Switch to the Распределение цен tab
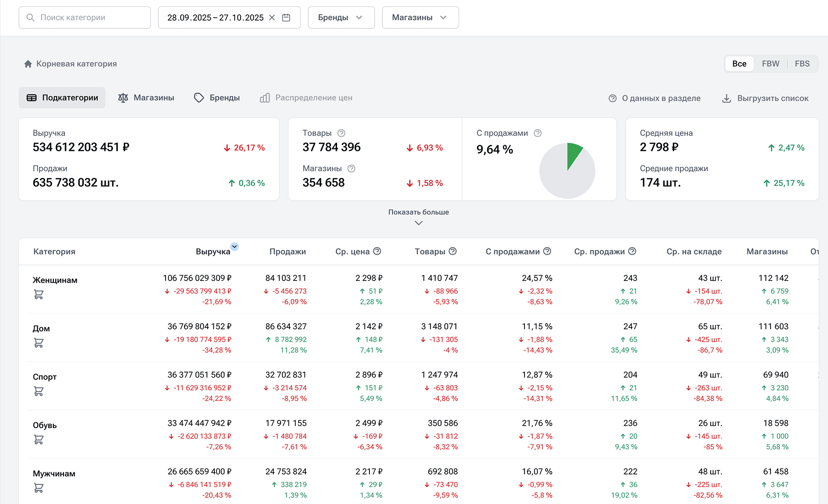 click(306, 98)
